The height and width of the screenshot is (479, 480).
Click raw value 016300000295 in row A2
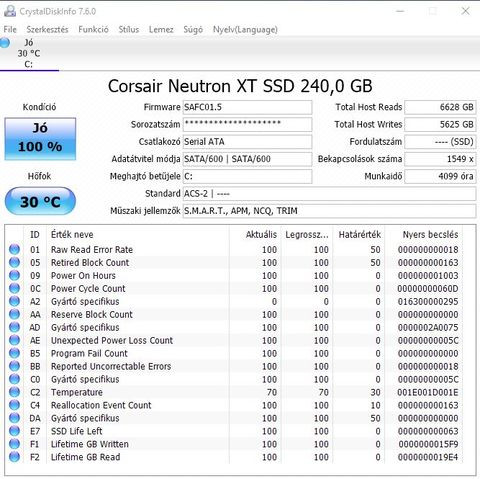(428, 302)
